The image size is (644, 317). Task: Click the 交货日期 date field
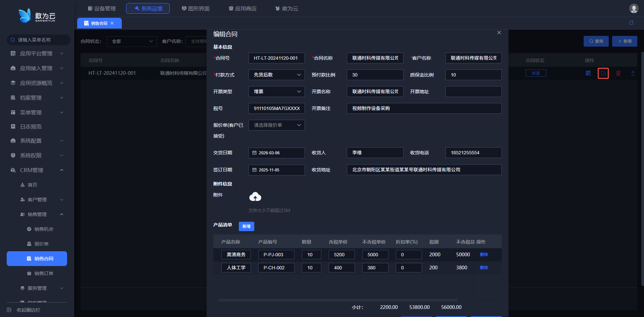point(276,153)
